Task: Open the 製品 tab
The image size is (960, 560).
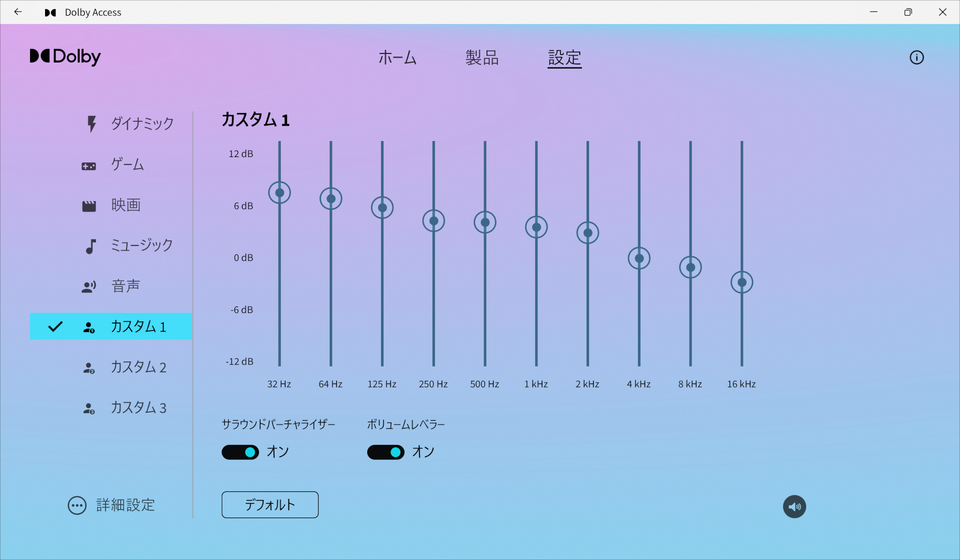Action: (x=482, y=57)
